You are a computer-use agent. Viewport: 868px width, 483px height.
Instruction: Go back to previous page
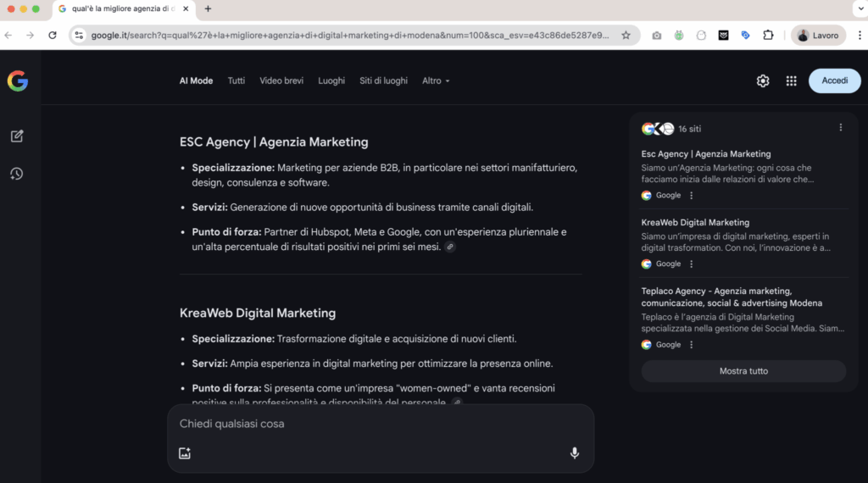(8, 36)
